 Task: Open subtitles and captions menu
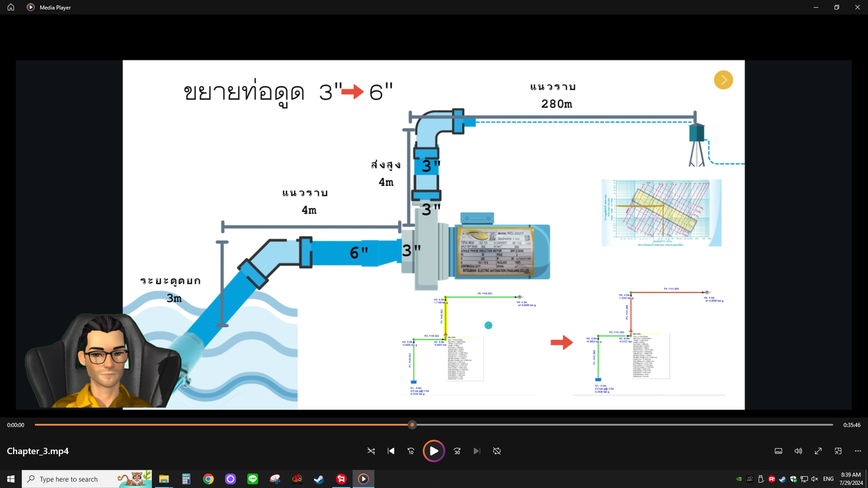778,451
